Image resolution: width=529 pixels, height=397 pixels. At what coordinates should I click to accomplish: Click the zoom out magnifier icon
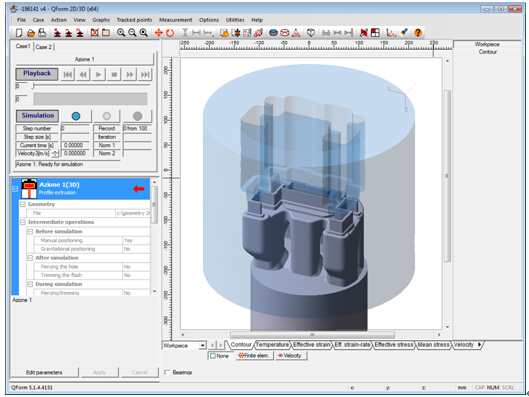tap(132, 33)
